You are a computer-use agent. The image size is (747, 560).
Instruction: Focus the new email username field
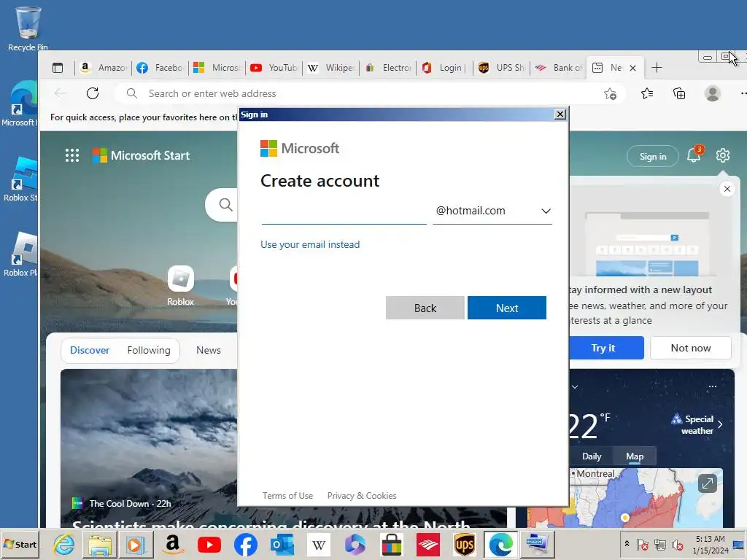click(344, 211)
